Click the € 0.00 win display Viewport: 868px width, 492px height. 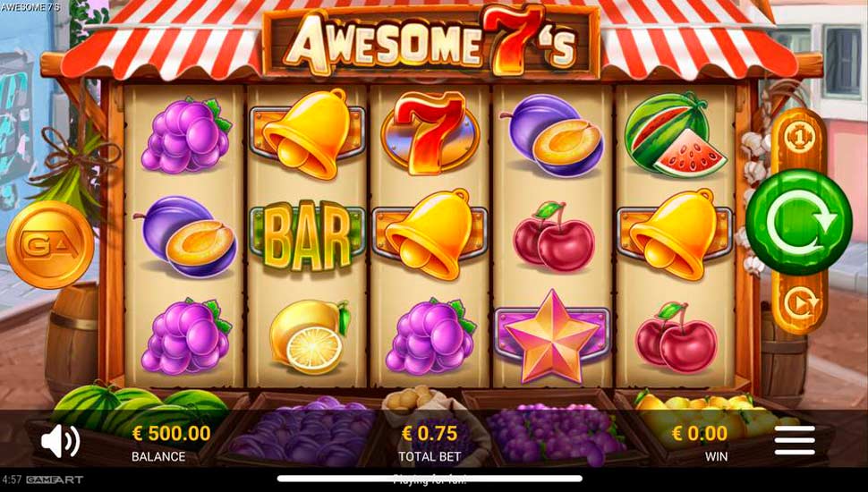tap(699, 442)
